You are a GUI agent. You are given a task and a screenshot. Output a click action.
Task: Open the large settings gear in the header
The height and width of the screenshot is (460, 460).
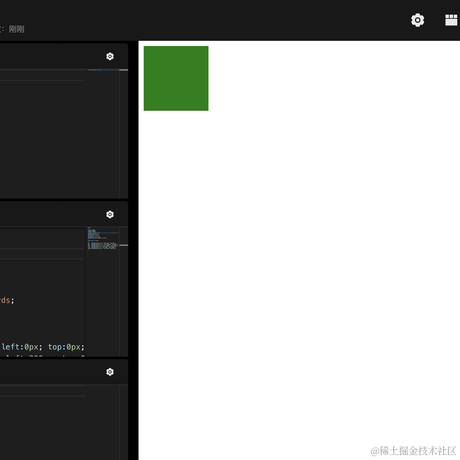coord(417,20)
